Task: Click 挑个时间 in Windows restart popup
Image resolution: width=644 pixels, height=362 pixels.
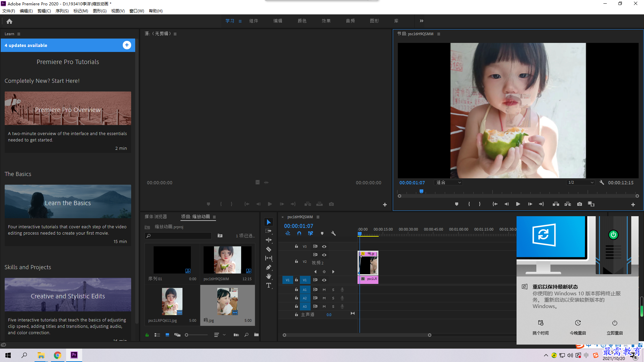Action: [541, 327]
